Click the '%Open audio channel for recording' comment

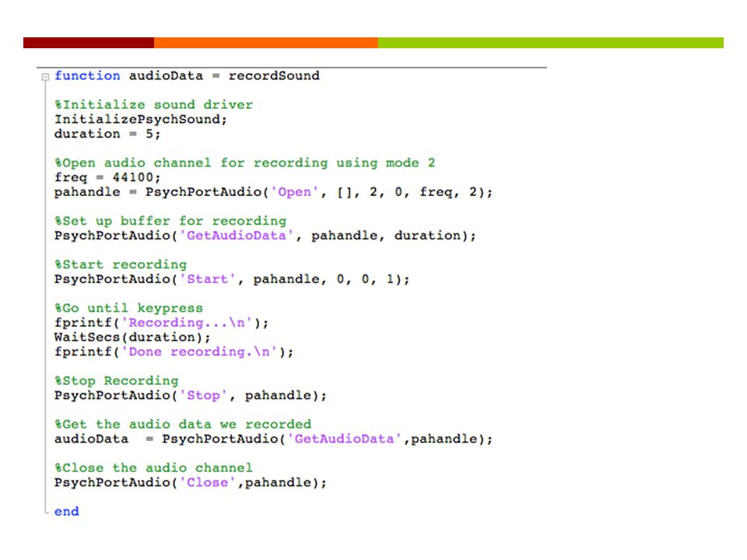244,163
